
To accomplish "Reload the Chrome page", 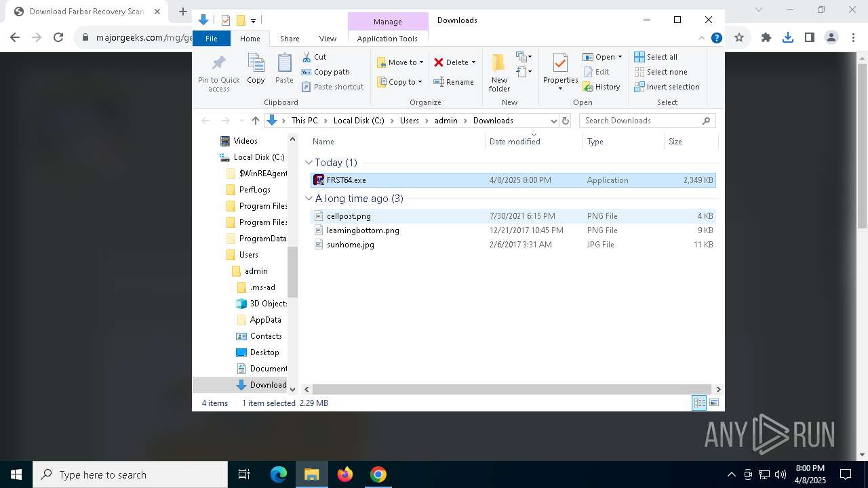I will click(x=58, y=37).
